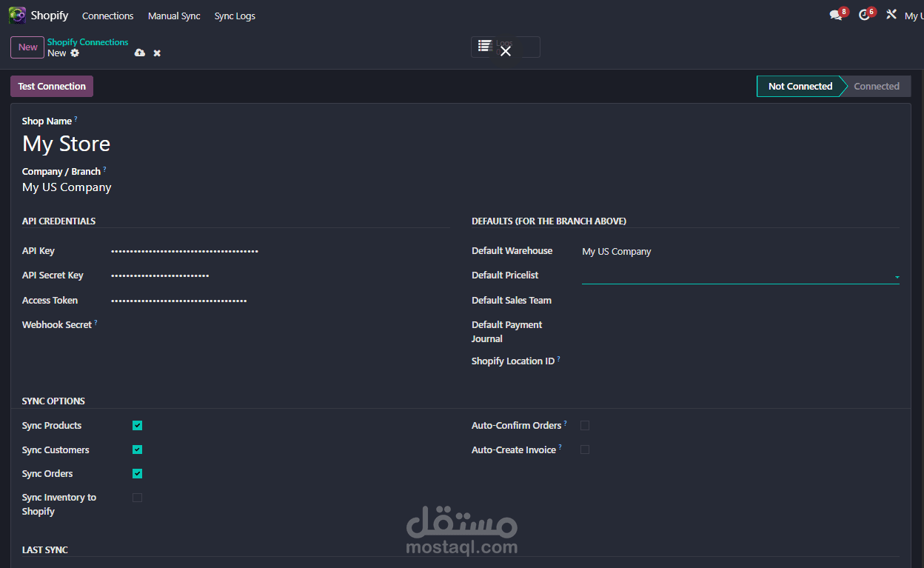Screen dimensions: 924x568
Task: Save the record with the cloud upload icon
Action: pos(140,53)
